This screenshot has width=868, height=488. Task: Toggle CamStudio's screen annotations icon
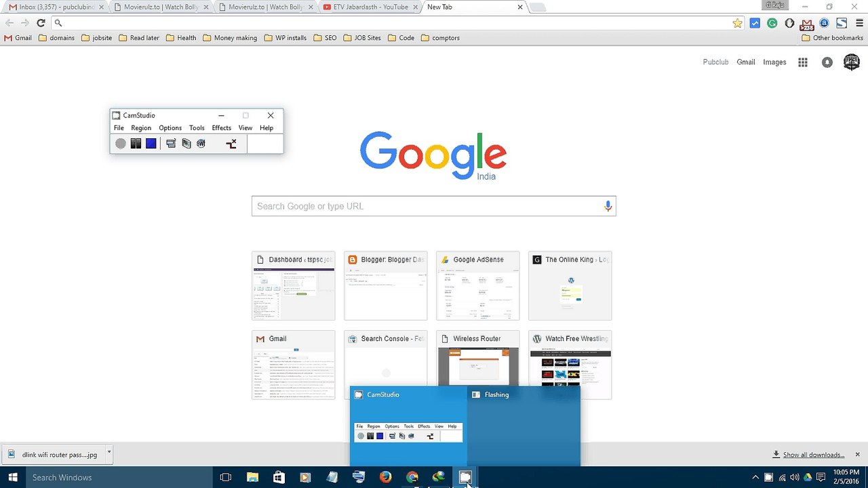tap(171, 144)
